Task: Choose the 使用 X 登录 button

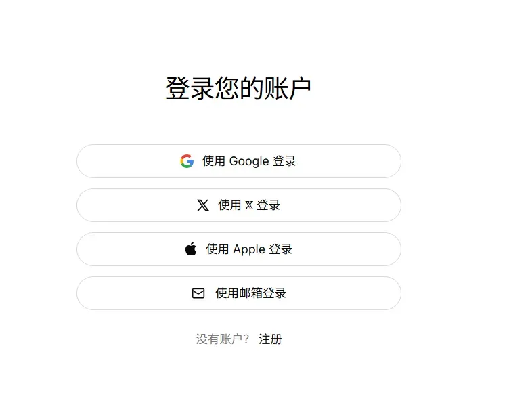Action: (x=239, y=205)
